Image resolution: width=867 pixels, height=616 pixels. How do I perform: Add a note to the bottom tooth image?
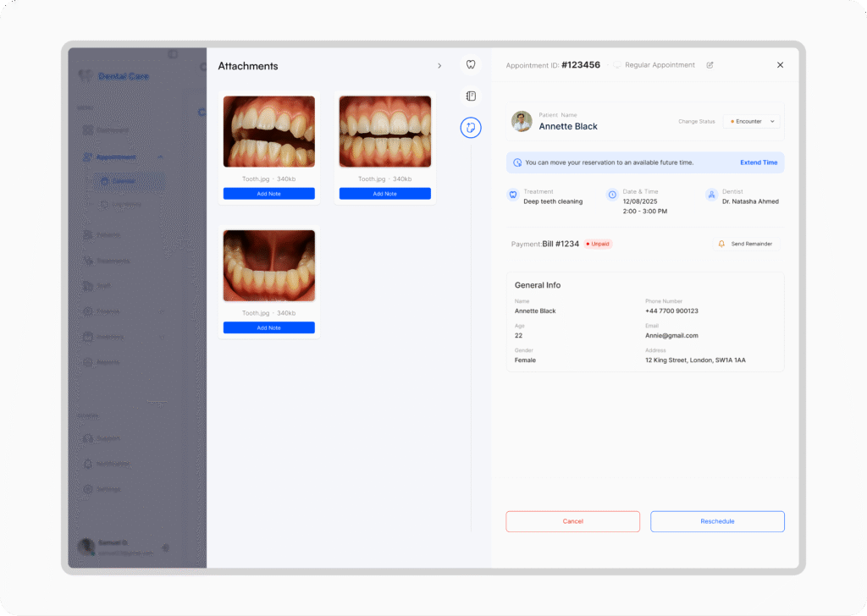pos(268,327)
